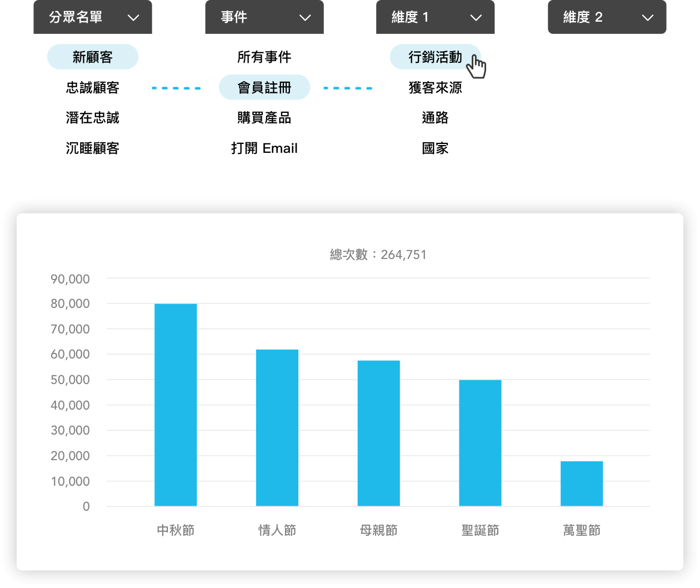
Task: Select 潛在忠誠 from the list
Action: 93,118
